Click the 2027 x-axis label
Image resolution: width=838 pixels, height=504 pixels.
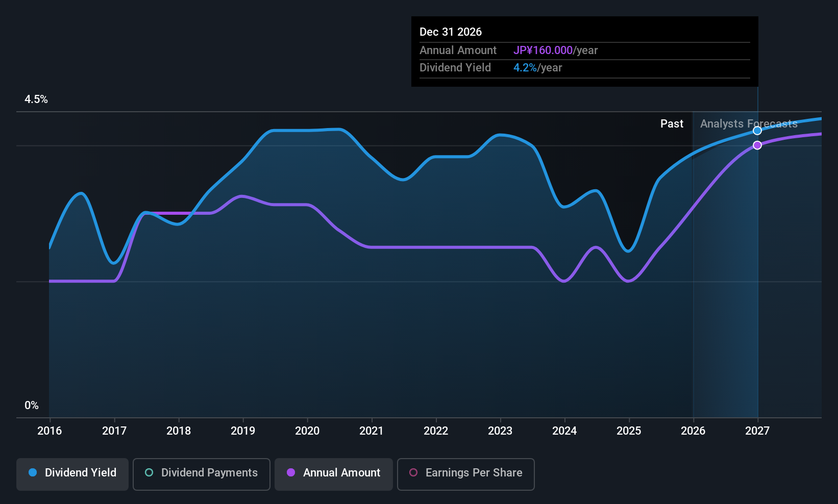(757, 431)
